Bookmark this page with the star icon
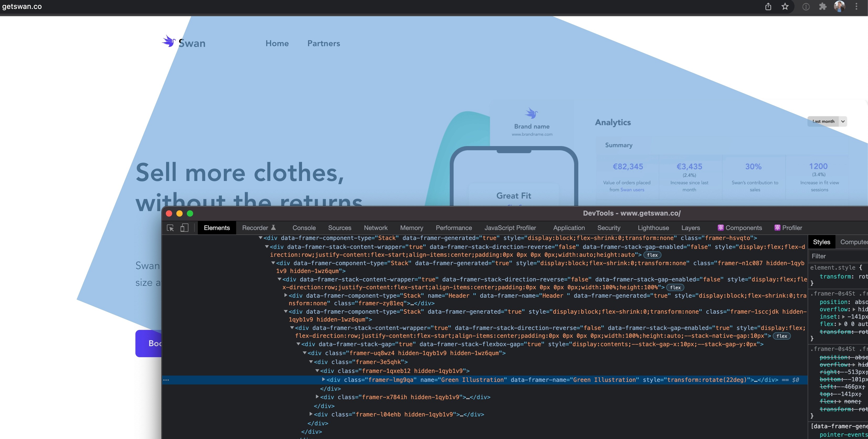Image resolution: width=868 pixels, height=439 pixels. [785, 6]
